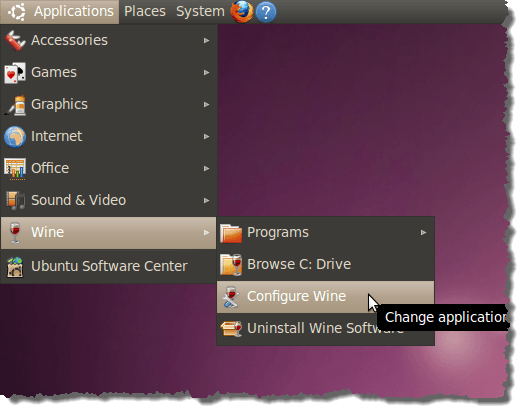The image size is (525, 413).
Task: Select the Accessories menu entry
Action: pos(108,41)
